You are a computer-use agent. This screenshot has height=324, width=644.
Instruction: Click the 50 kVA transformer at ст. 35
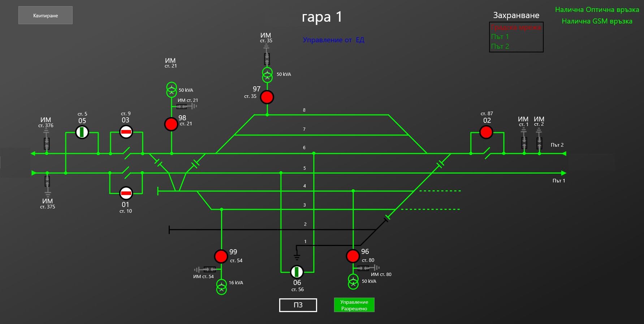click(x=267, y=74)
